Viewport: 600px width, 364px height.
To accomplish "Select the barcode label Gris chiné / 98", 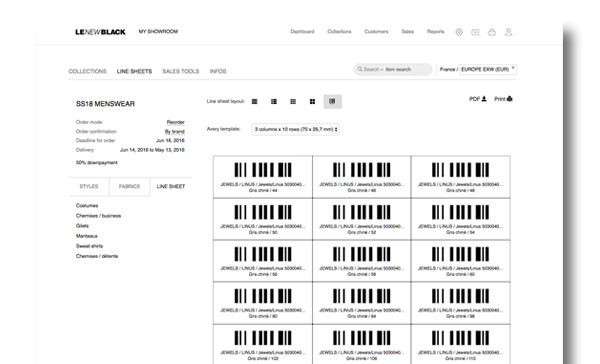I will click(x=461, y=303).
